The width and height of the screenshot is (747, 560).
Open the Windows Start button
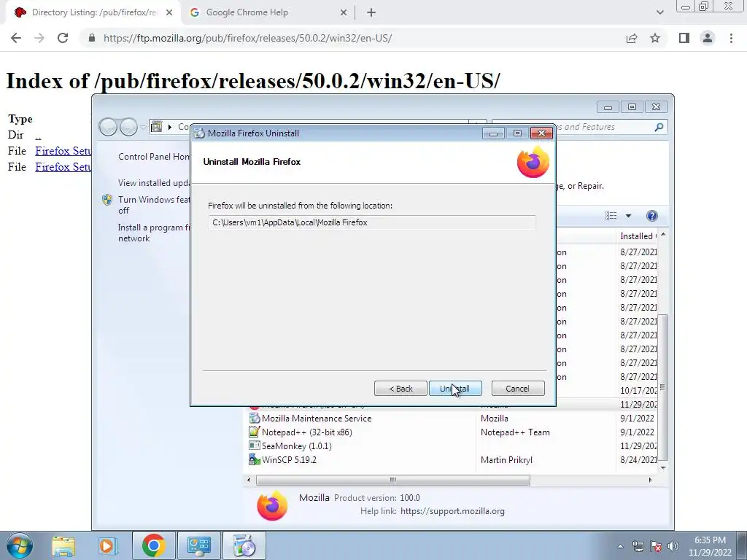(x=20, y=545)
